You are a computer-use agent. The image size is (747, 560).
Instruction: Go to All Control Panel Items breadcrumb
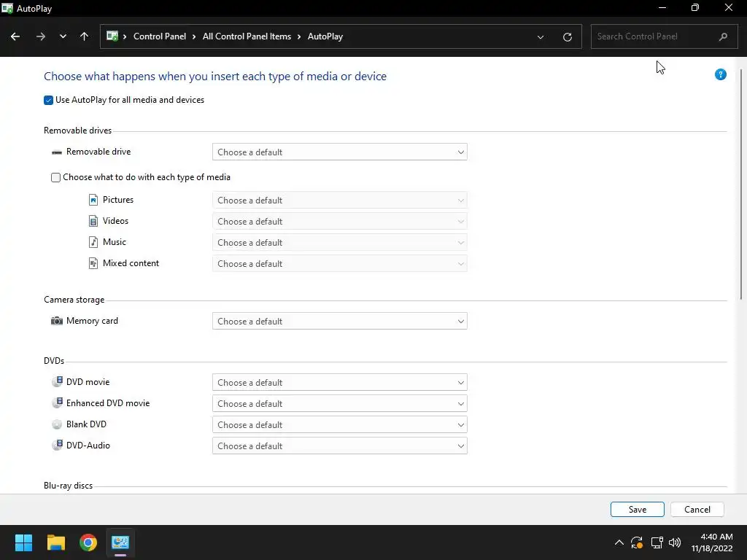(x=247, y=36)
